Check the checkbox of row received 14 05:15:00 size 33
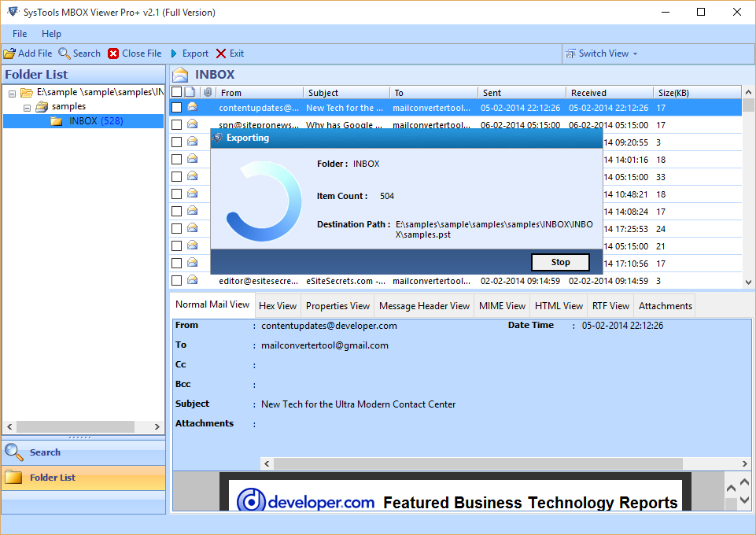This screenshot has height=535, width=756. [177, 177]
